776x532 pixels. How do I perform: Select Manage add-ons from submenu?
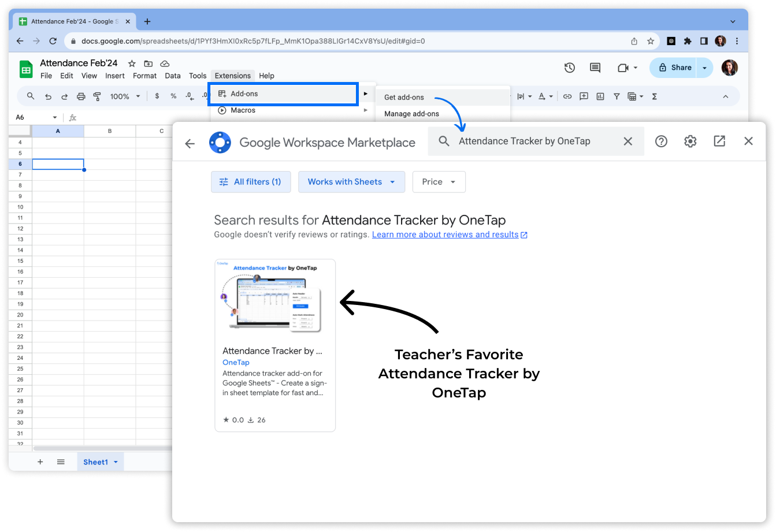click(x=411, y=114)
